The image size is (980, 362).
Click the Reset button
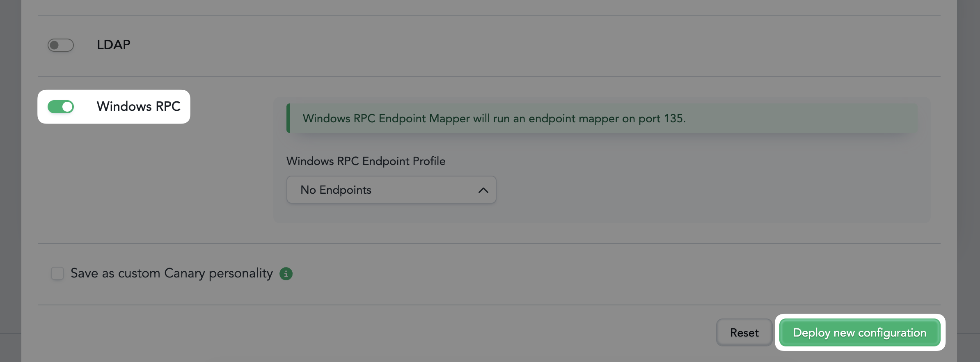tap(744, 332)
